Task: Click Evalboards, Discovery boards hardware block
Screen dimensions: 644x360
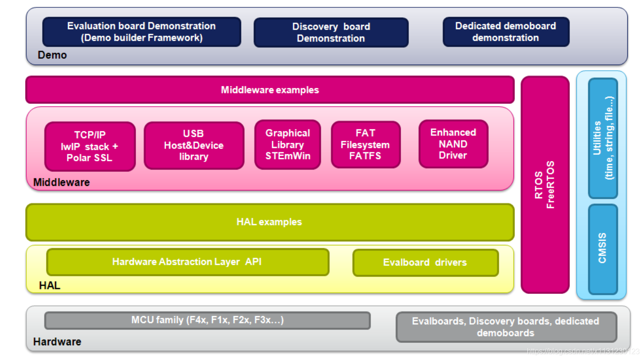Action: coord(506,327)
